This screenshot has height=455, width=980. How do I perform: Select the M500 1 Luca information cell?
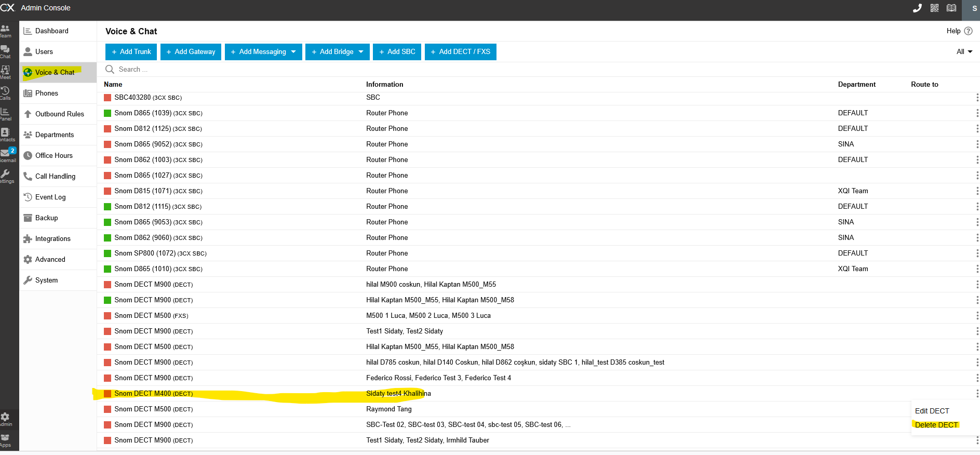point(428,316)
